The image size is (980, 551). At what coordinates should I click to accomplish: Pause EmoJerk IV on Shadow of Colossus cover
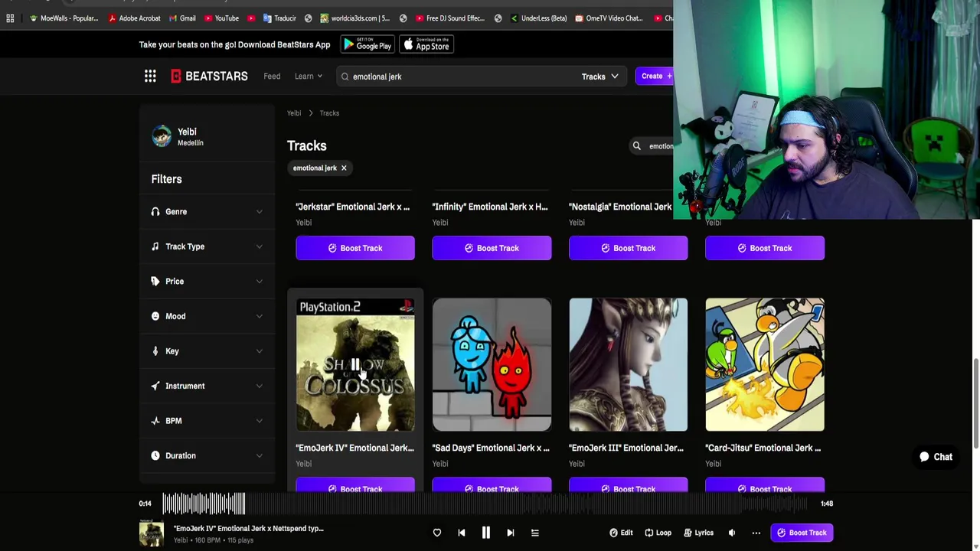pos(355,365)
